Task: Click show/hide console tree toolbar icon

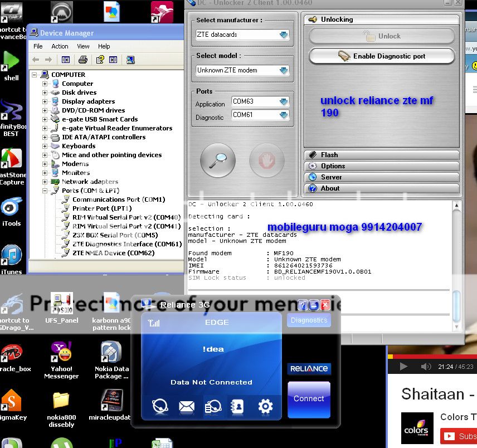Action: (x=66, y=60)
